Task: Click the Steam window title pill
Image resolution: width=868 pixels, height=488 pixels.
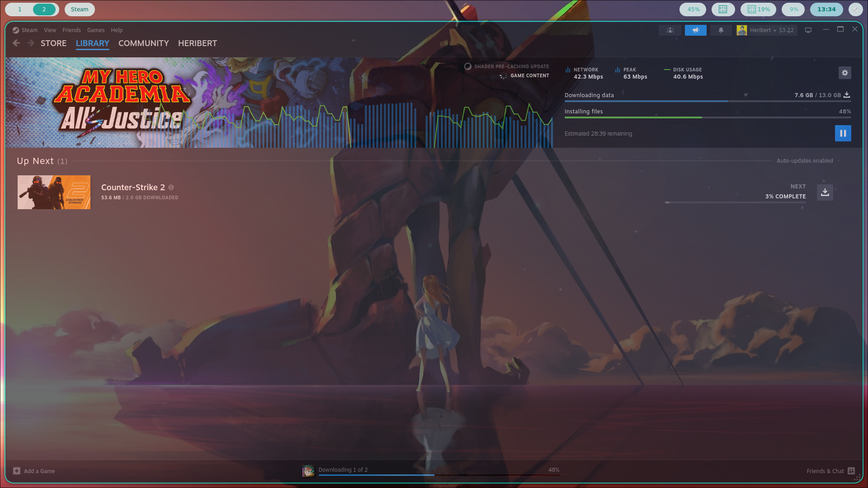Action: (x=80, y=9)
